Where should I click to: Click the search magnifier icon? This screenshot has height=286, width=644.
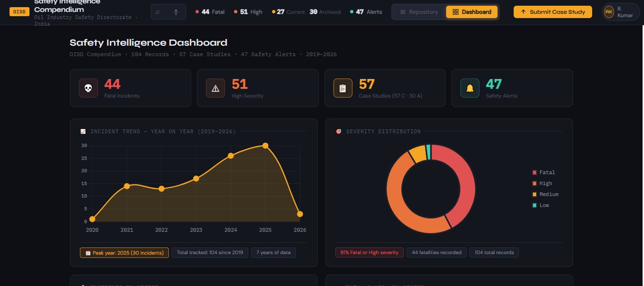tap(158, 12)
